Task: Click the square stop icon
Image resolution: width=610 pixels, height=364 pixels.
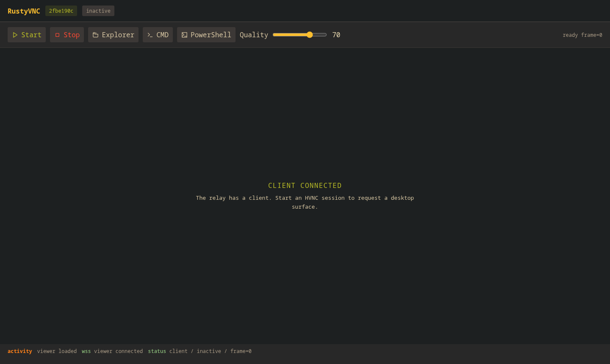Action: click(58, 35)
